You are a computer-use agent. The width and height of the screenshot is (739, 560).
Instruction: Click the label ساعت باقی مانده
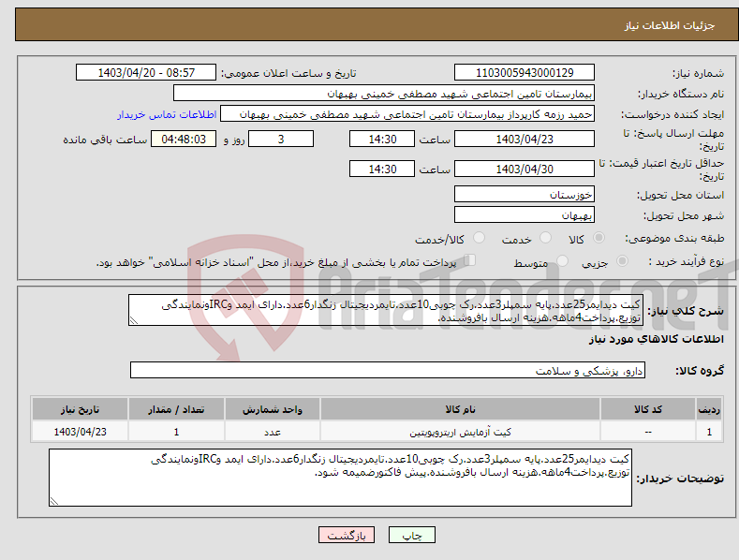click(105, 140)
